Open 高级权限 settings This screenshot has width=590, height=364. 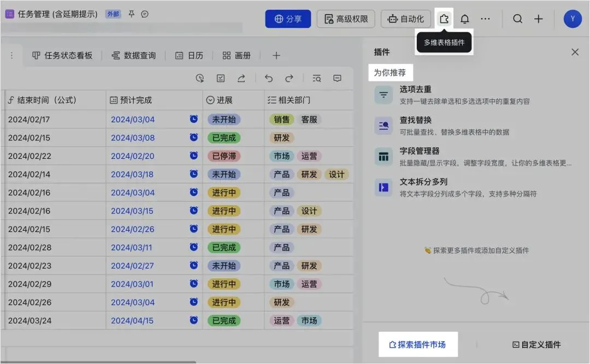(346, 19)
